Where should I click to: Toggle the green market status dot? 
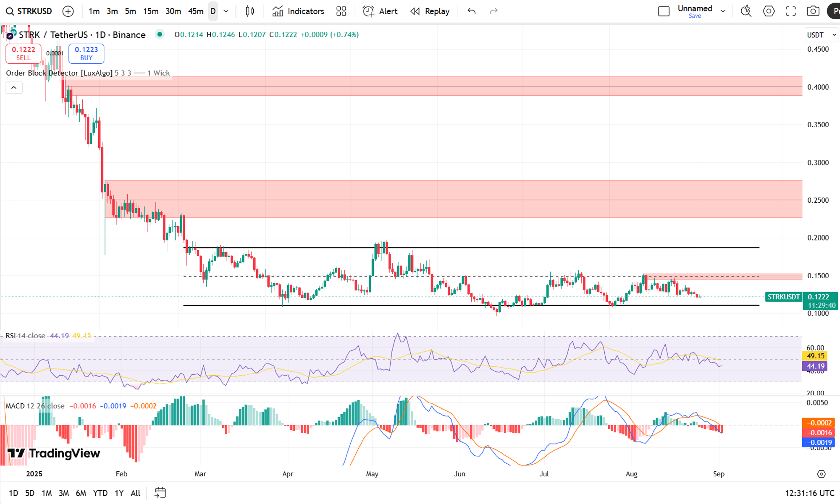click(x=160, y=34)
